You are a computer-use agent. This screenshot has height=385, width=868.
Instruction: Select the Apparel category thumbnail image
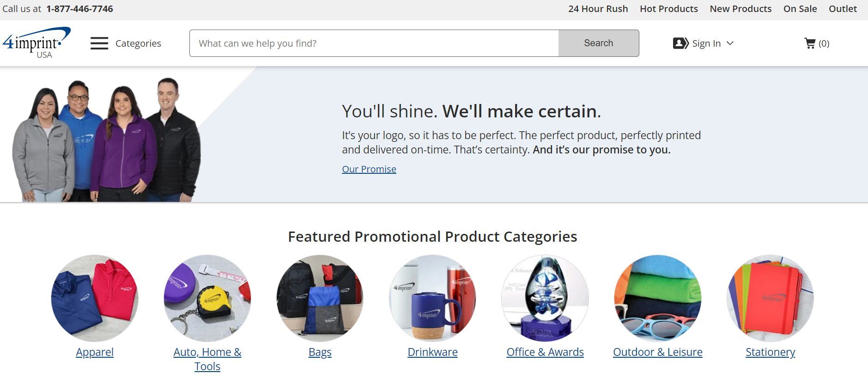(95, 298)
